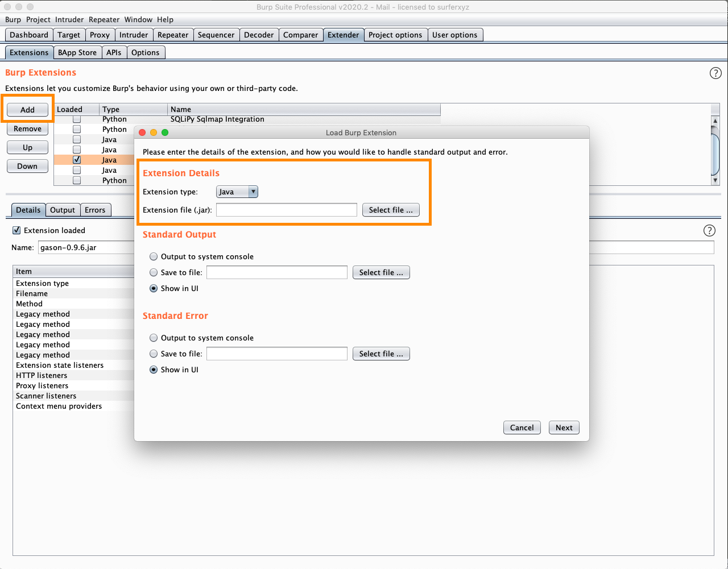Open the Intruder menu

(69, 19)
